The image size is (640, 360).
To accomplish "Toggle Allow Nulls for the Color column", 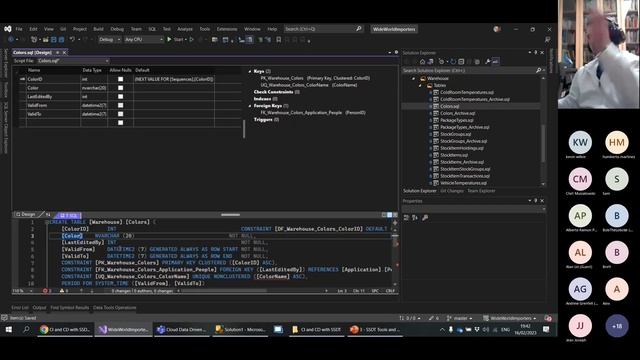I will click(x=120, y=88).
